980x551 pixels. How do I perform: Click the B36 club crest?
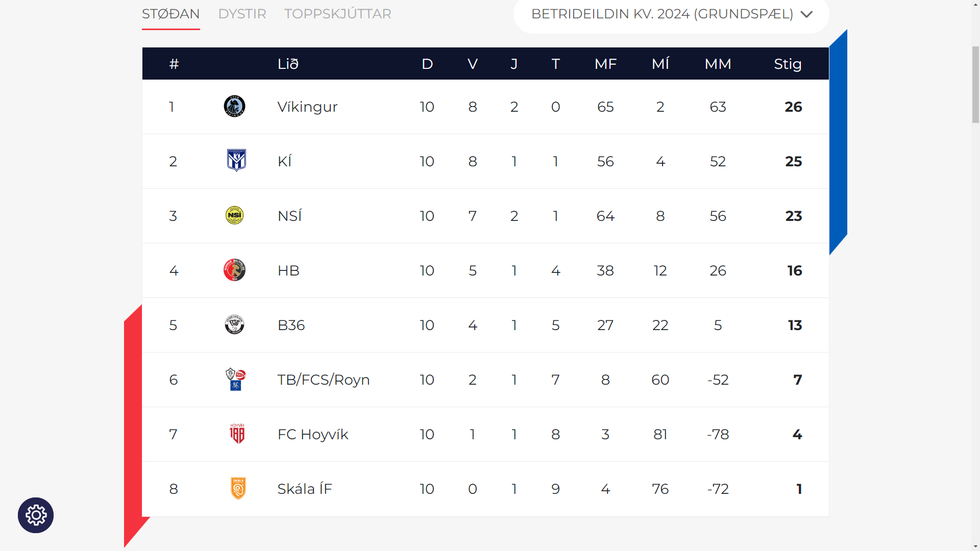235,324
